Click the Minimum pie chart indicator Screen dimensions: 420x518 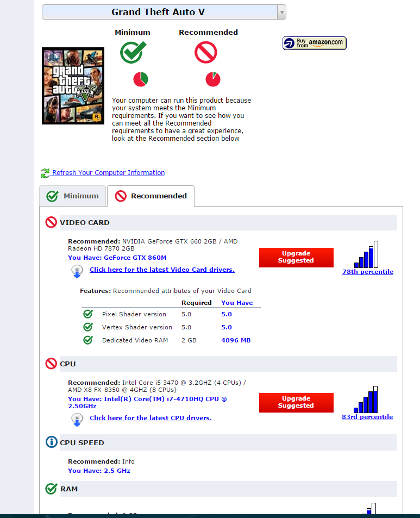[141, 79]
